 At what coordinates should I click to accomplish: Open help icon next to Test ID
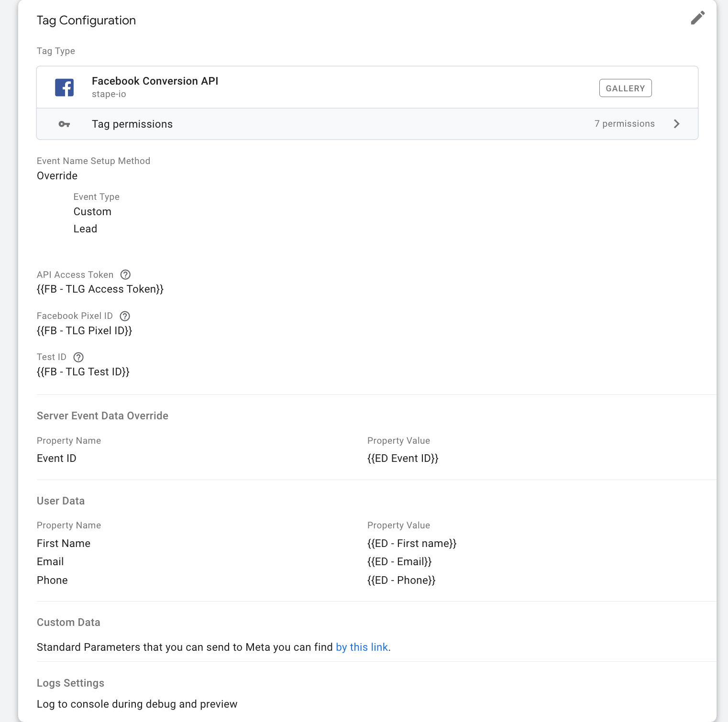pos(78,357)
